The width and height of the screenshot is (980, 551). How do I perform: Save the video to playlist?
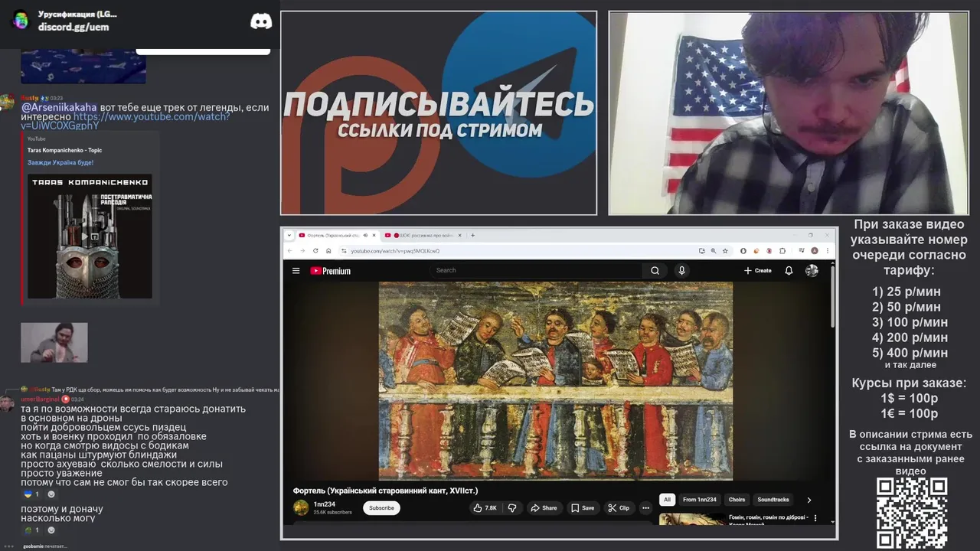click(583, 508)
